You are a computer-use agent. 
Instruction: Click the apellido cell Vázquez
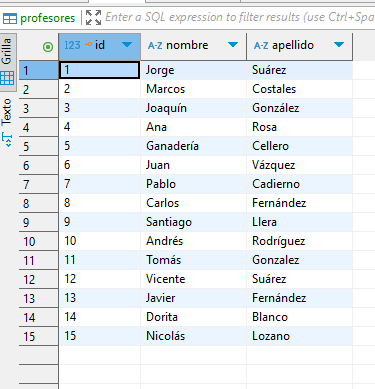click(x=299, y=165)
